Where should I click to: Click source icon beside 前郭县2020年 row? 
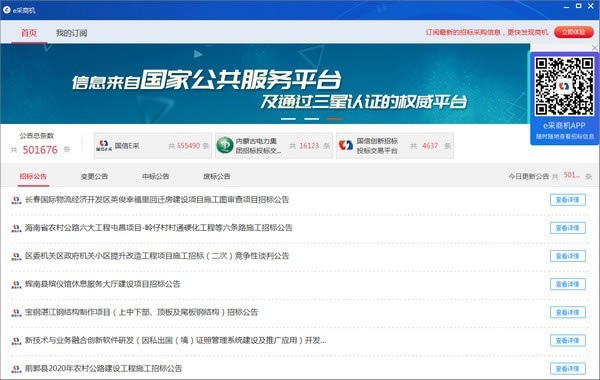pos(16,369)
